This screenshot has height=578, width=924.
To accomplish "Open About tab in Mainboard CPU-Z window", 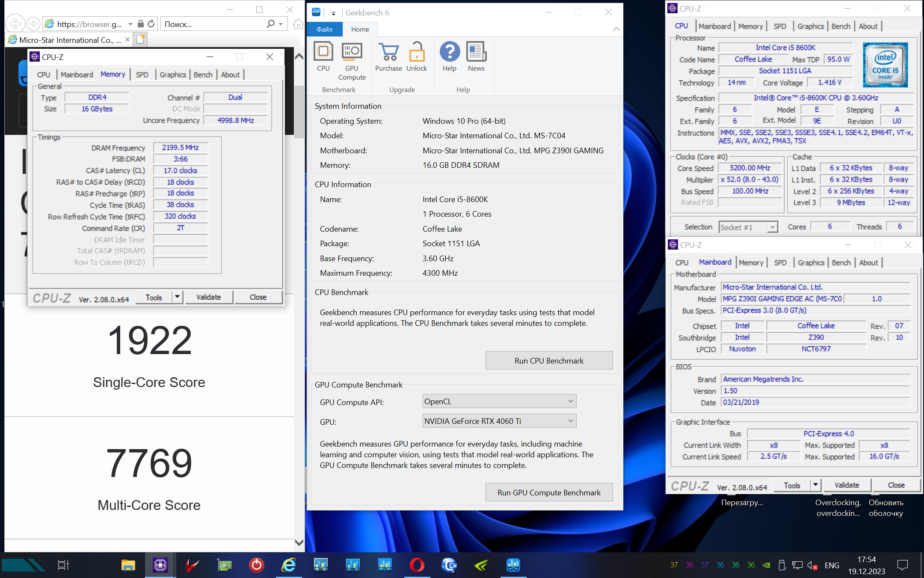I will tap(868, 262).
